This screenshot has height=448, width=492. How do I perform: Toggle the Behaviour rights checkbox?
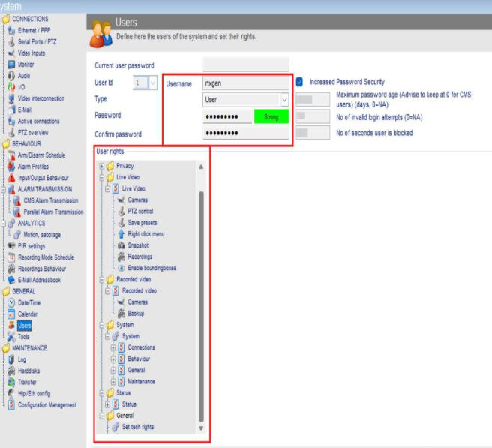point(121,359)
